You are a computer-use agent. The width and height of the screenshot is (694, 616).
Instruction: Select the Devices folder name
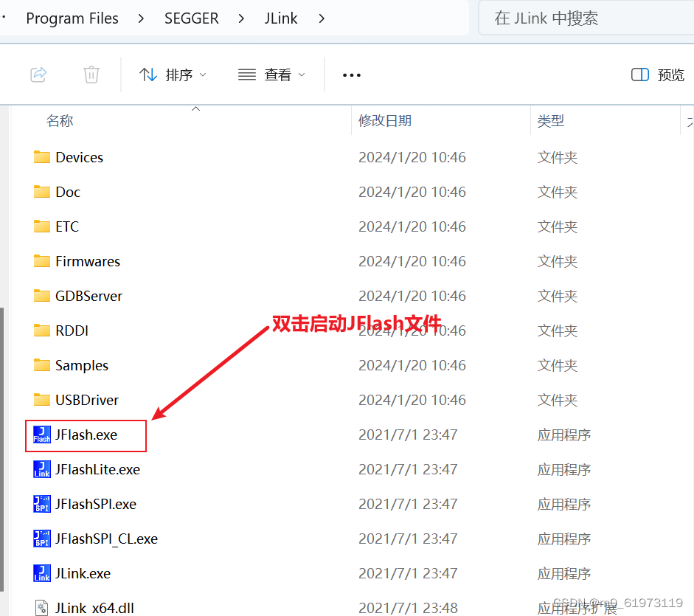pyautogui.click(x=79, y=157)
